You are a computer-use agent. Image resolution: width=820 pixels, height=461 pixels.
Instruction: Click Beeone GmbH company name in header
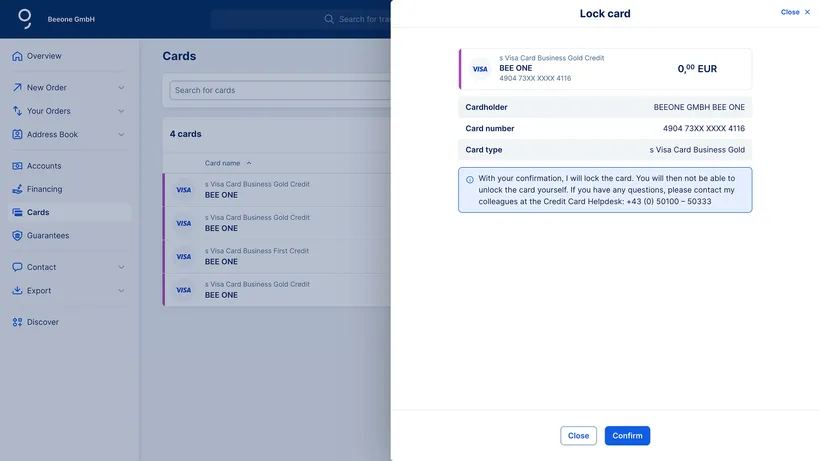(71, 19)
